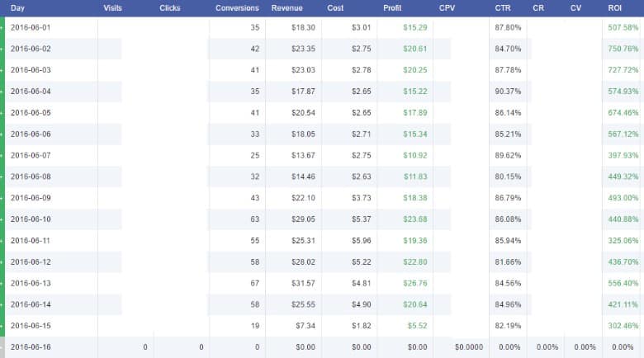Select the 2016-06-07 day cell
Image resolution: width=644 pixels, height=358 pixels.
[x=31, y=155]
